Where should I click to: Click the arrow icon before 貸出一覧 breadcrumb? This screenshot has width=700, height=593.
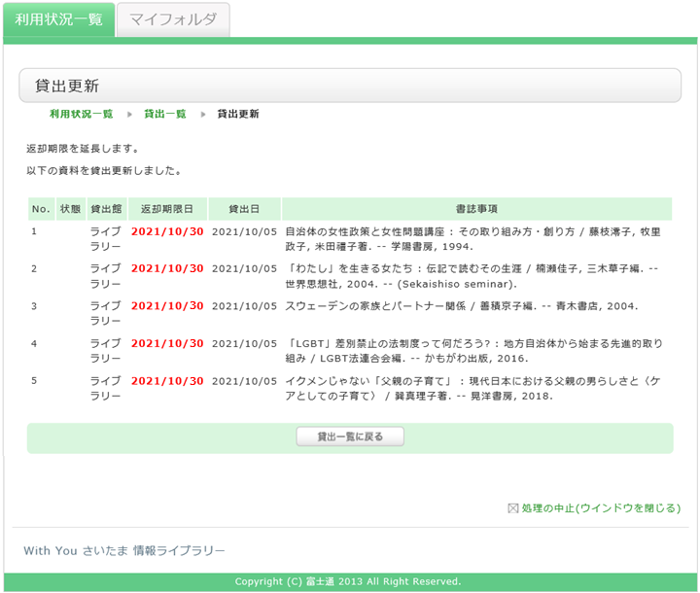click(129, 114)
